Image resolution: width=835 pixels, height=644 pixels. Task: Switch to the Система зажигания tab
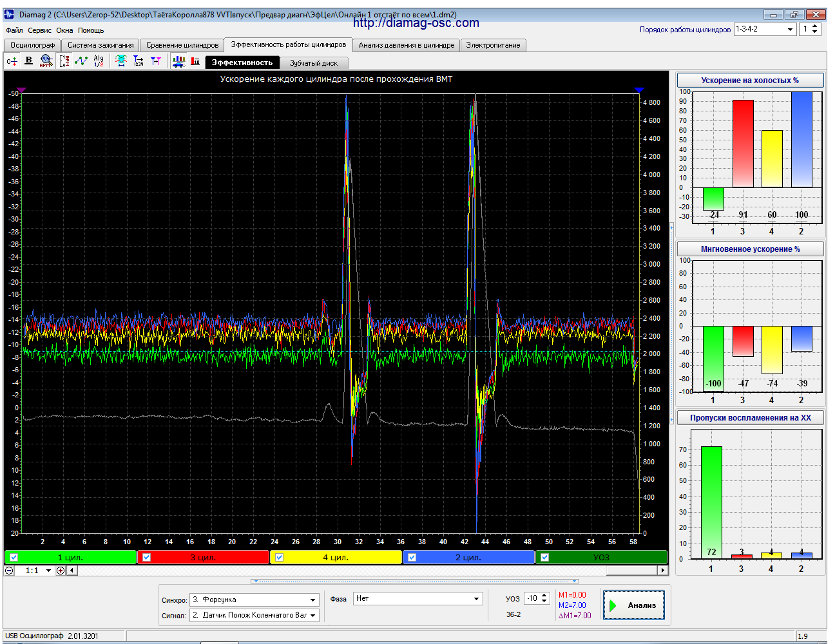tap(101, 45)
